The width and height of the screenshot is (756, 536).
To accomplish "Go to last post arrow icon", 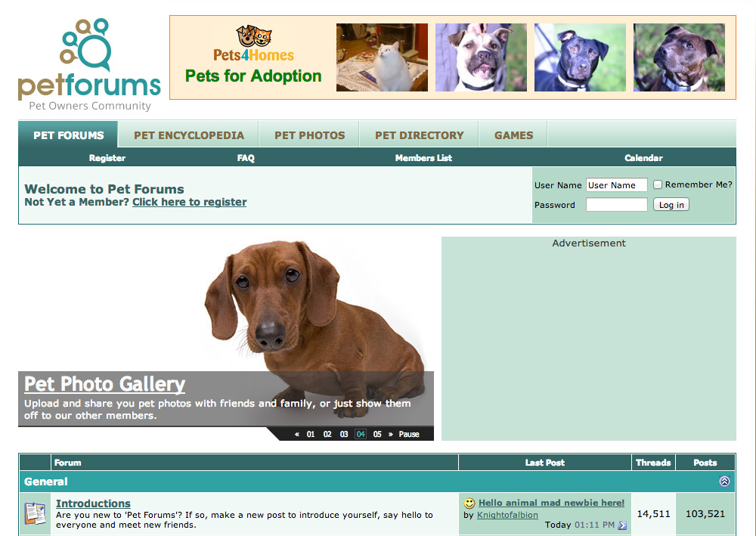I will (x=622, y=525).
